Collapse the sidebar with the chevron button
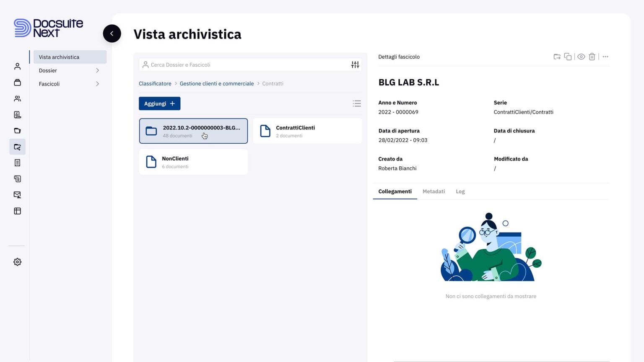644x362 pixels. (112, 33)
